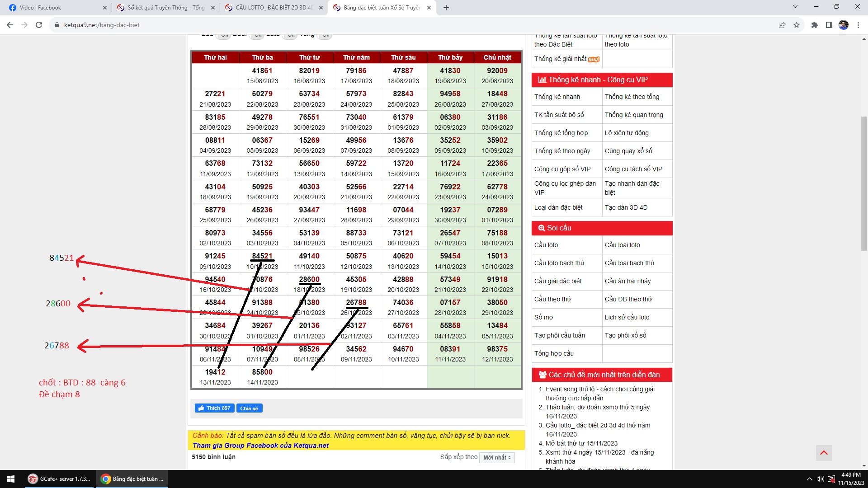Open a new browser tab
Screen dimensions: 868x488
pos(446,8)
